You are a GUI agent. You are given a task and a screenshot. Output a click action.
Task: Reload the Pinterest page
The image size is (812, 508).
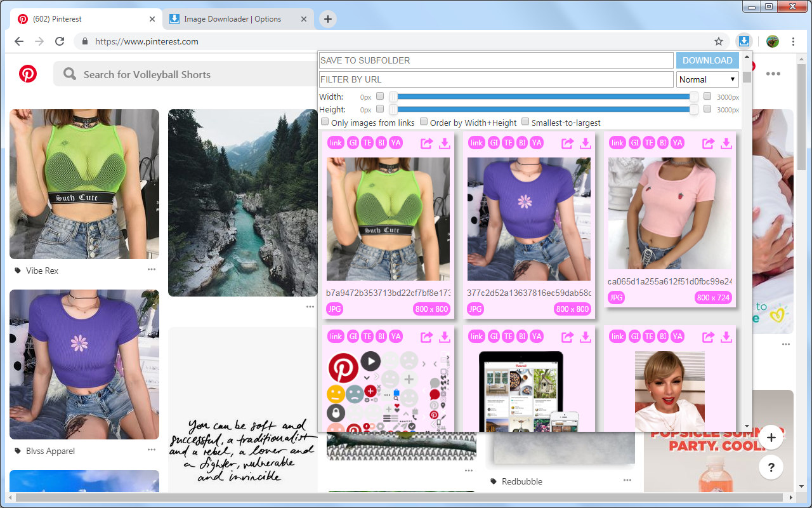60,41
